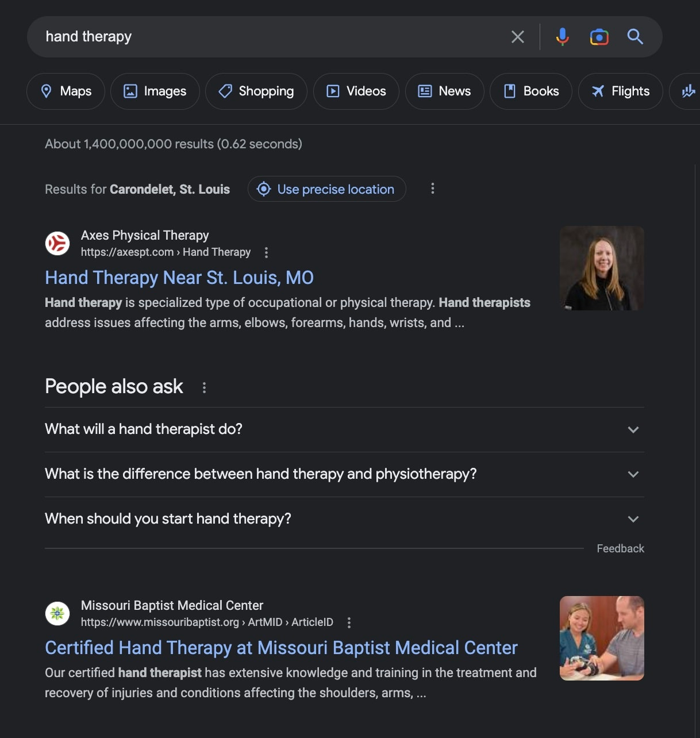
Task: Expand 'What will a hand therapist do?'
Action: click(x=344, y=429)
